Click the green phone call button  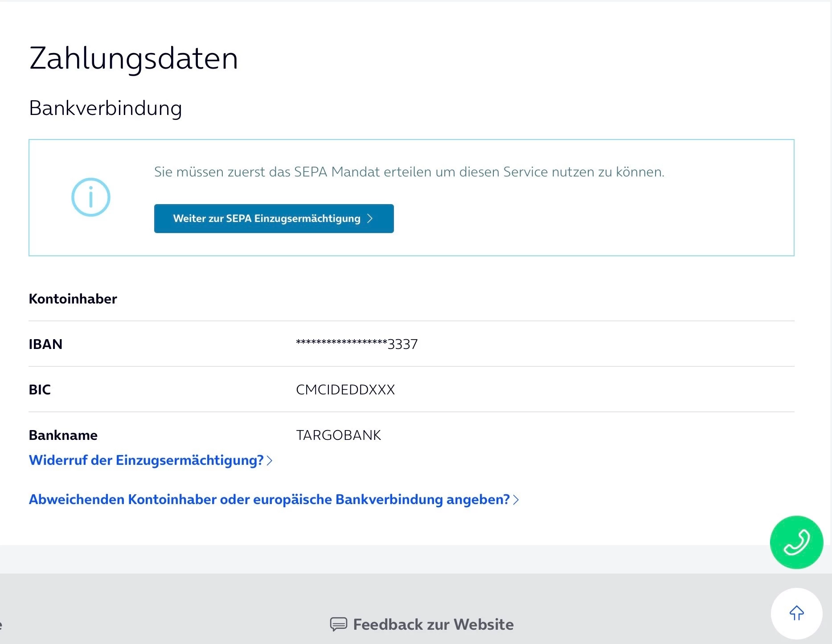[796, 542]
